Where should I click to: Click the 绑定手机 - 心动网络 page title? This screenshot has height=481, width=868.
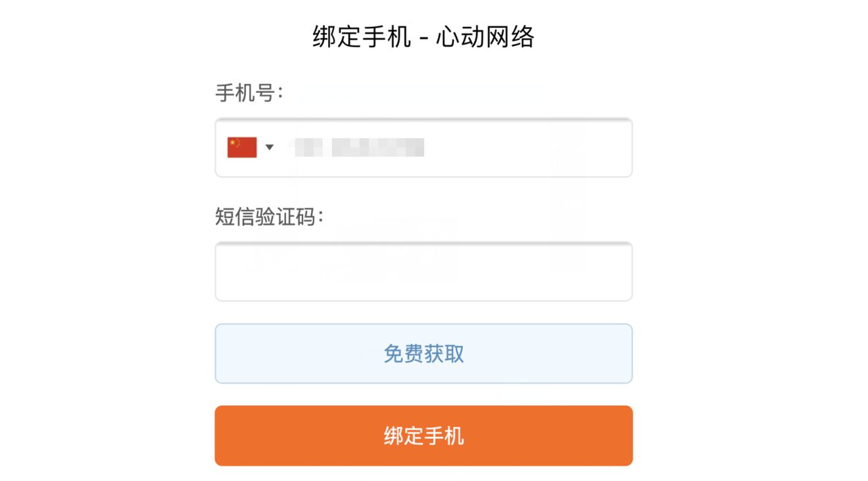coord(423,37)
